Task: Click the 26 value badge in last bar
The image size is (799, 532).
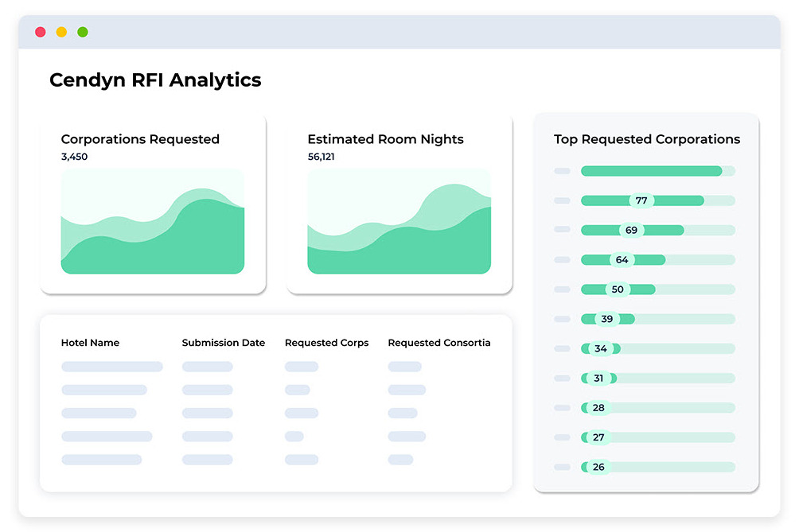Action: click(x=598, y=467)
